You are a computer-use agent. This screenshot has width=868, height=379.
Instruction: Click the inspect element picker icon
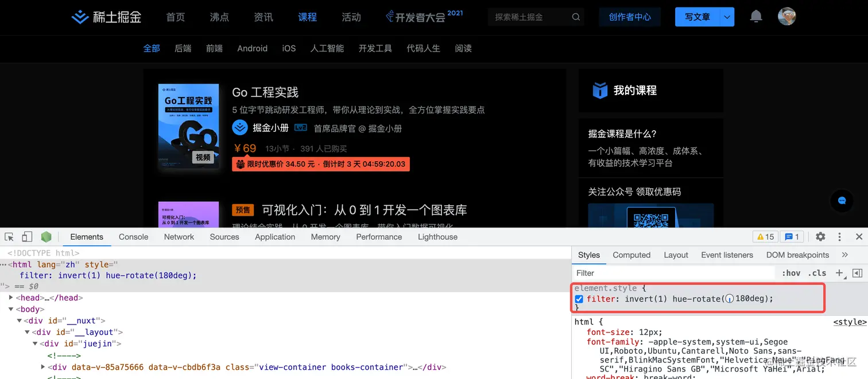(9, 237)
